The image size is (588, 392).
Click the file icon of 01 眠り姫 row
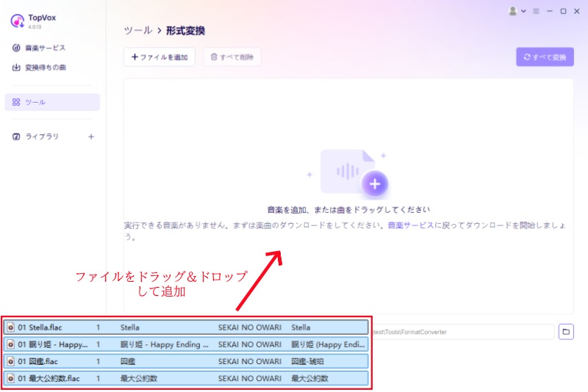point(11,344)
